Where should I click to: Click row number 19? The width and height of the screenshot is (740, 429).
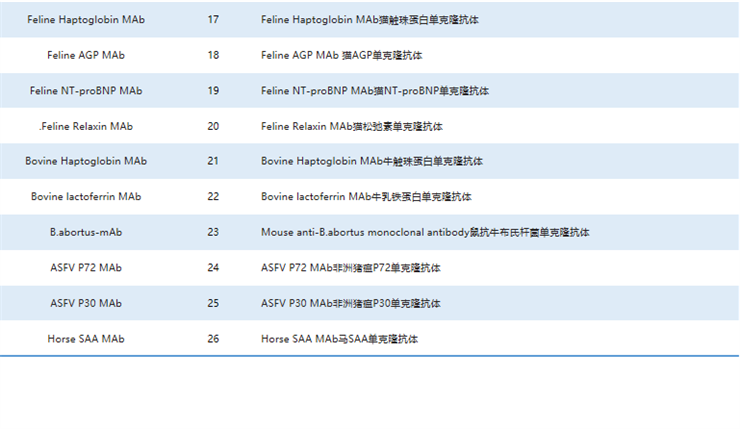click(213, 91)
